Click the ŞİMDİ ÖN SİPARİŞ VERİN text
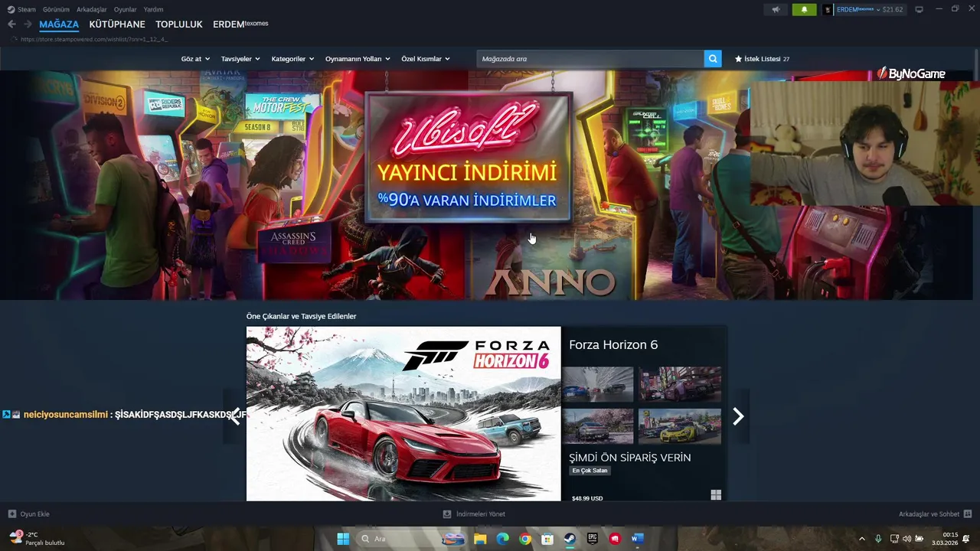 pyautogui.click(x=630, y=458)
